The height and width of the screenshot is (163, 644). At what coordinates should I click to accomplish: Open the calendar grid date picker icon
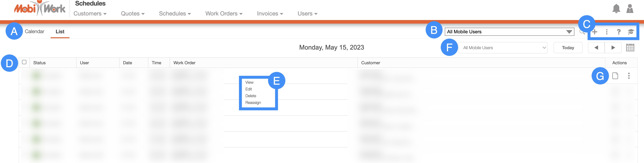[x=630, y=48]
